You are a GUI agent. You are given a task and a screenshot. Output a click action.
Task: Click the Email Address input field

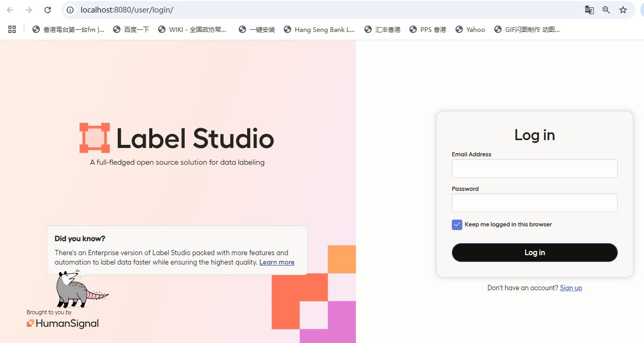tap(535, 168)
